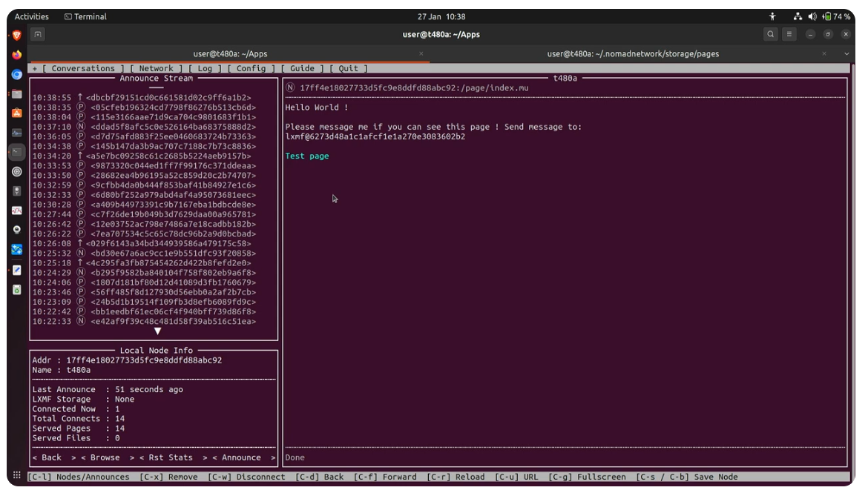Select node announce at 10:22:33
This screenshot has width=868, height=493.
144,322
